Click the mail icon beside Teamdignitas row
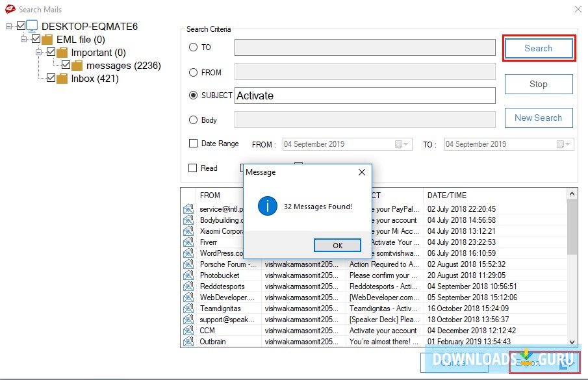This screenshot has width=588, height=380. (x=188, y=309)
